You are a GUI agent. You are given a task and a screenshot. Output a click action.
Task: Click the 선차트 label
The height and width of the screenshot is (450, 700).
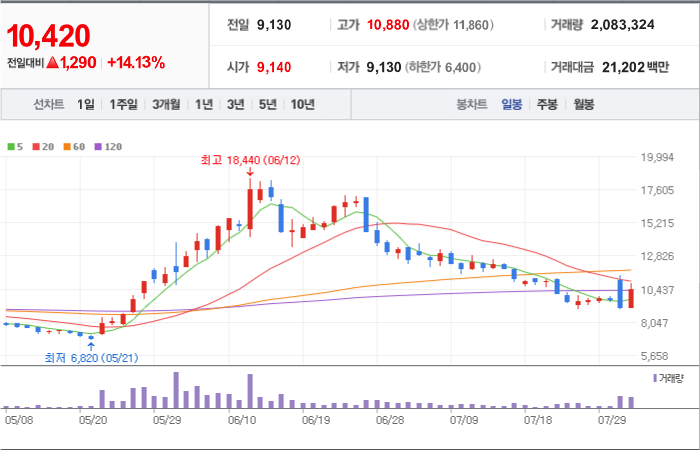[49, 104]
